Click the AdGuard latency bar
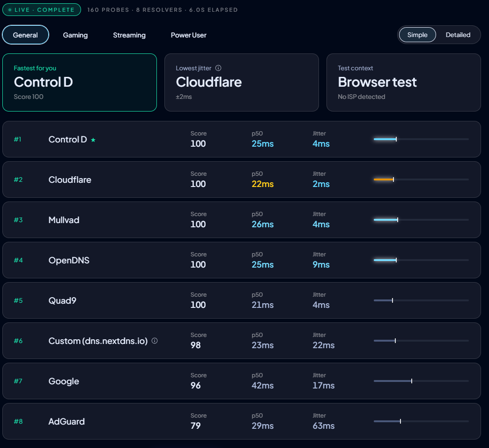Image resolution: width=489 pixels, height=448 pixels. coord(421,421)
